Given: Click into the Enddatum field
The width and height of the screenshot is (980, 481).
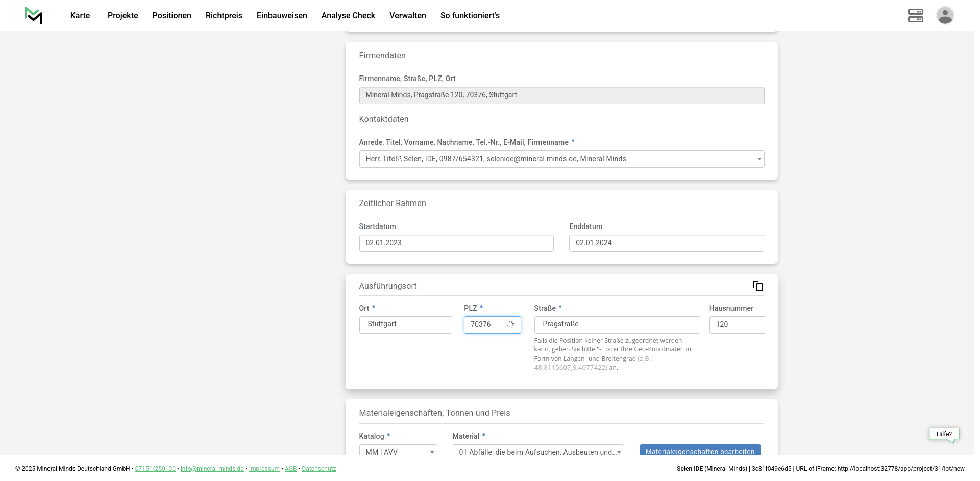Looking at the screenshot, I should (x=666, y=243).
